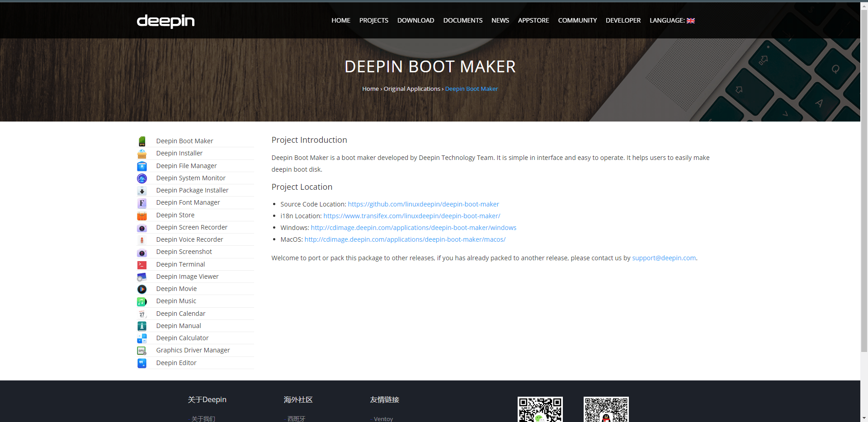Click the Deepin Package Installer icon
The width and height of the screenshot is (868, 422).
point(142,191)
